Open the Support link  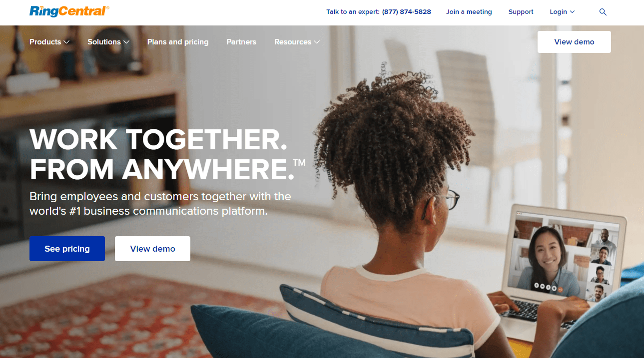click(521, 12)
